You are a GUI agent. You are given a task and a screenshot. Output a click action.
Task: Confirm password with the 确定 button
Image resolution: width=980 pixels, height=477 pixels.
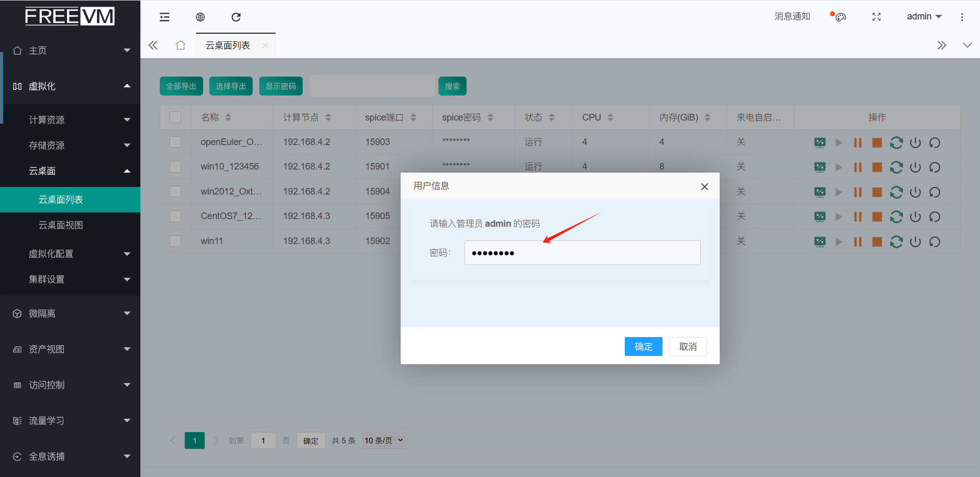tap(643, 347)
